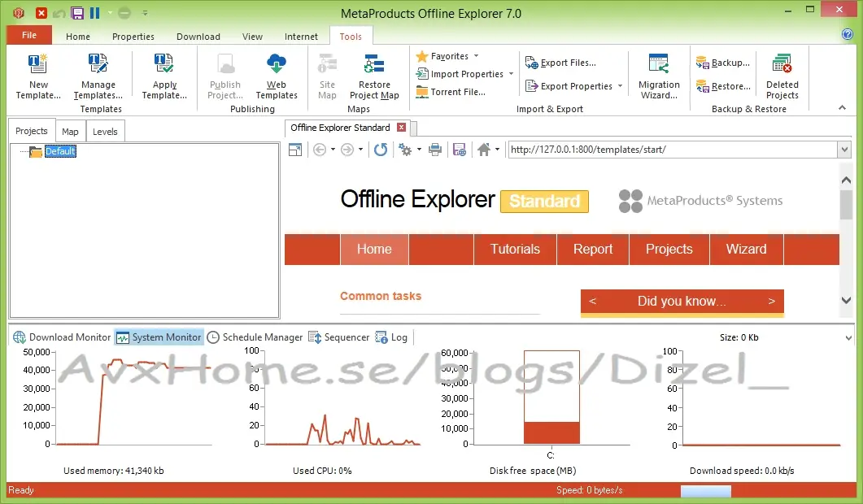The image size is (863, 504).
Task: Click Restore Project Map icon
Action: (374, 64)
